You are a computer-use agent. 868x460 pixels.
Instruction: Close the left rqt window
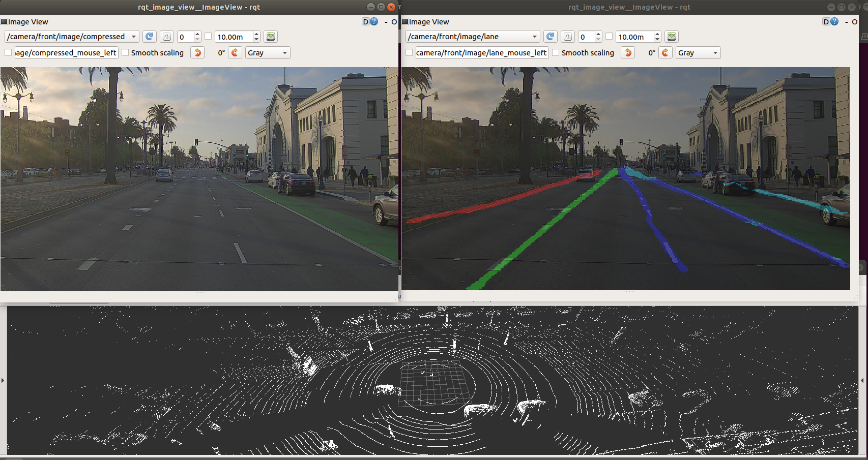click(391, 7)
